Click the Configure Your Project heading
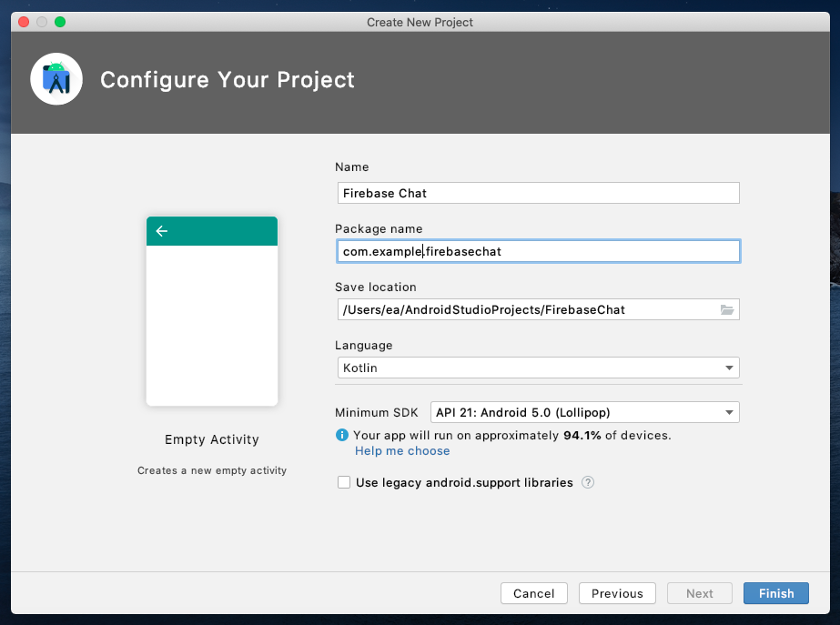Image resolution: width=840 pixels, height=625 pixels. click(228, 80)
